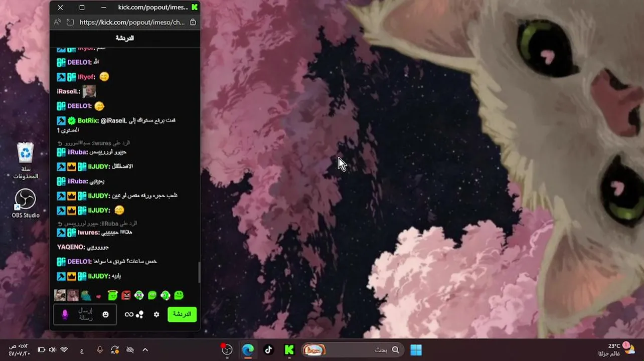Click the iRaseiL photo emote message

(89, 91)
